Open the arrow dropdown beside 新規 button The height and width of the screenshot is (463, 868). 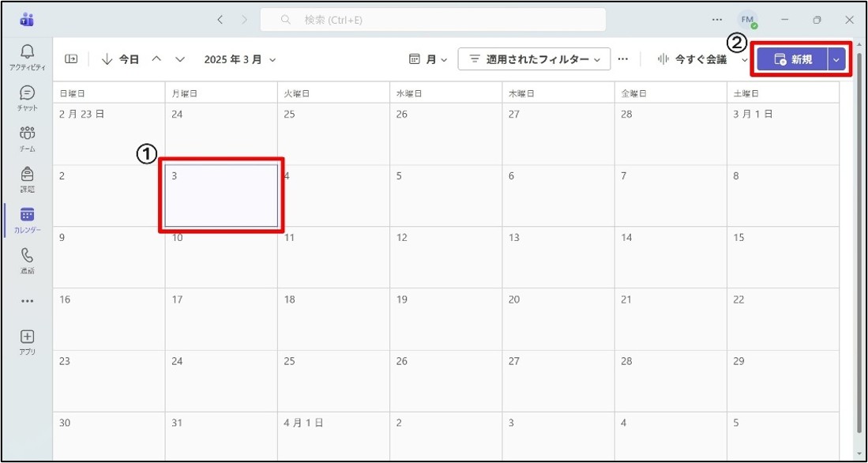(837, 59)
